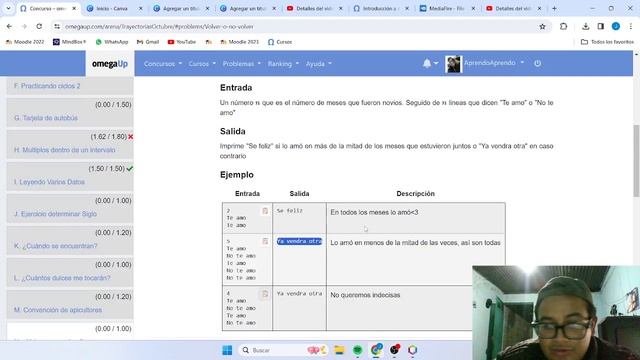Expand the Problemas menu
The height and width of the screenshot is (360, 640).
(242, 64)
